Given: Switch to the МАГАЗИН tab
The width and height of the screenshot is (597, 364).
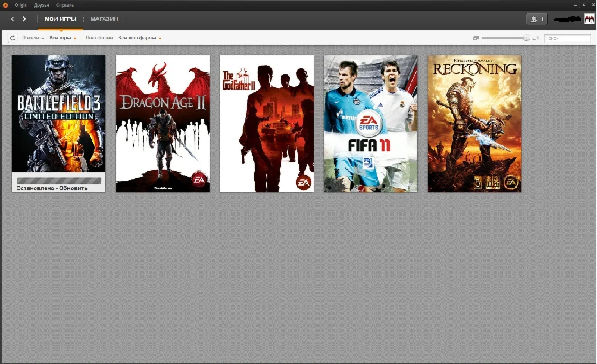Looking at the screenshot, I should click(104, 19).
